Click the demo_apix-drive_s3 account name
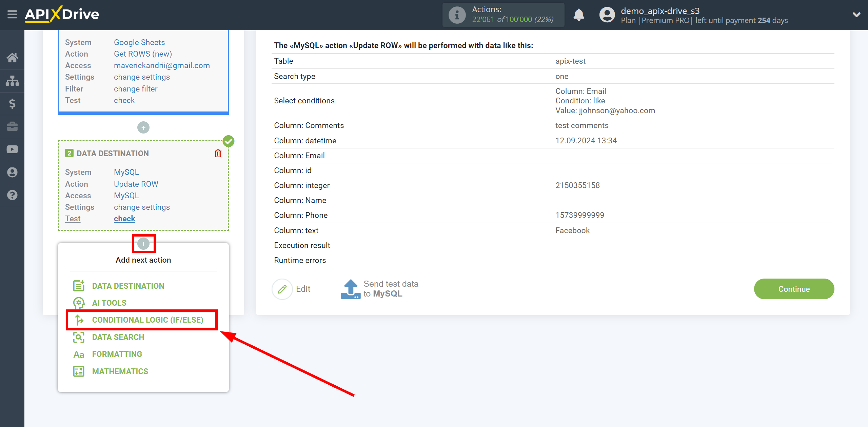The width and height of the screenshot is (868, 427). coord(660,11)
